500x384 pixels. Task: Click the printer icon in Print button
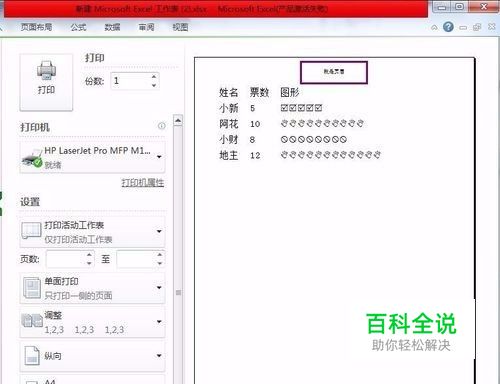[46, 70]
